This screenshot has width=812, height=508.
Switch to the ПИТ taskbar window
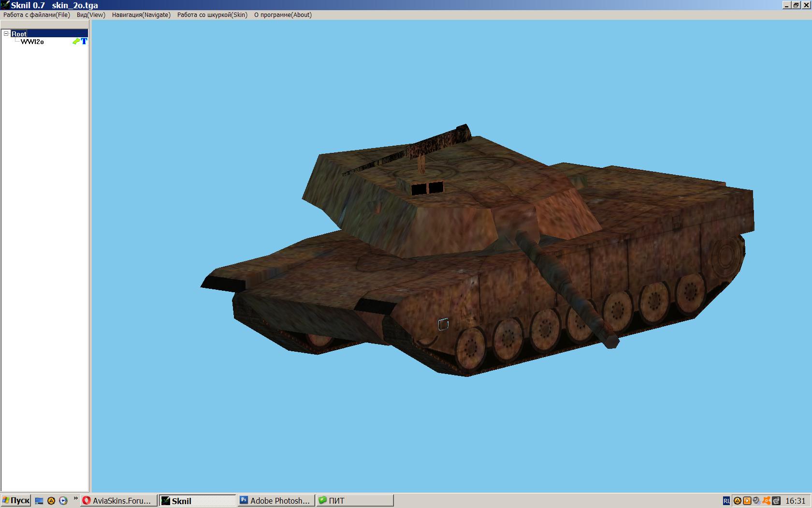(x=355, y=501)
